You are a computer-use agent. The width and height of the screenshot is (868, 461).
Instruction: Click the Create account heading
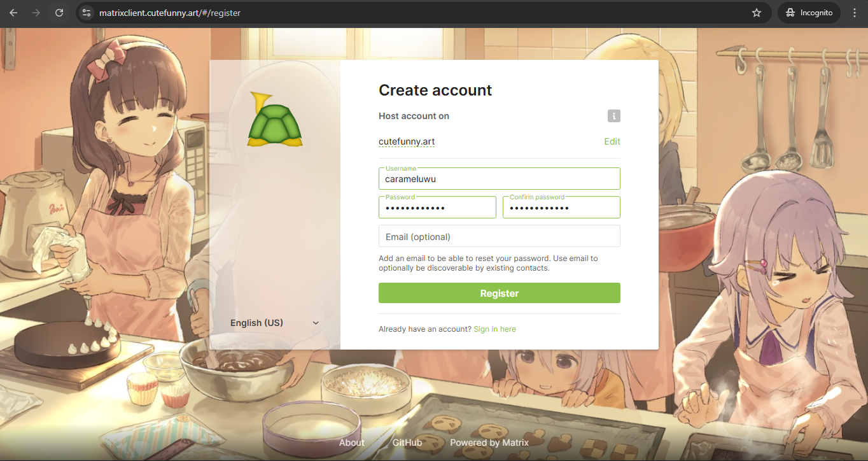pyautogui.click(x=435, y=90)
